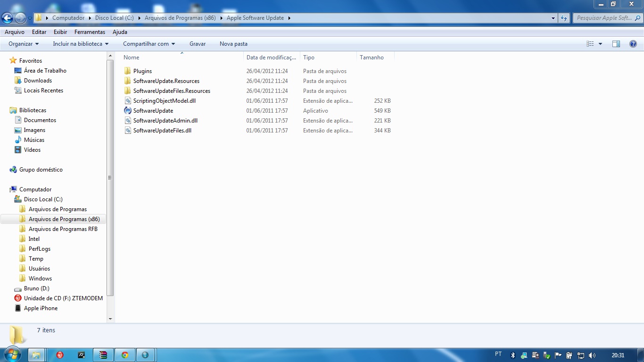Select the Bruno (D:) drive
Viewport: 644px width, 362px height.
(x=37, y=288)
